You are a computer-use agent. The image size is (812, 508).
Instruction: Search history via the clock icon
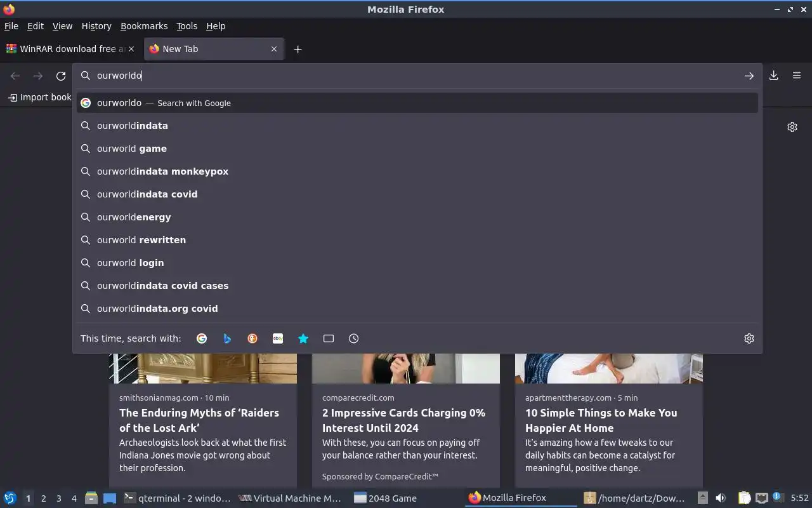point(354,338)
